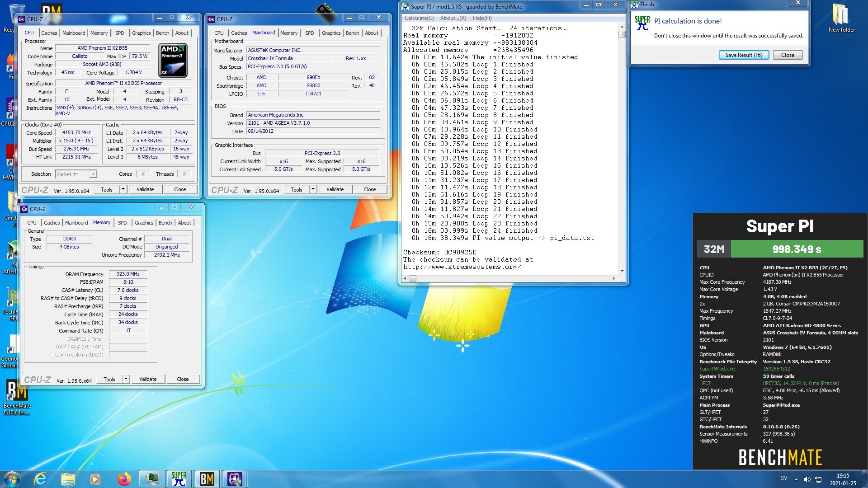868x488 pixels.
Task: Click the BIOS Version 2101 field
Action: [x=313, y=123]
